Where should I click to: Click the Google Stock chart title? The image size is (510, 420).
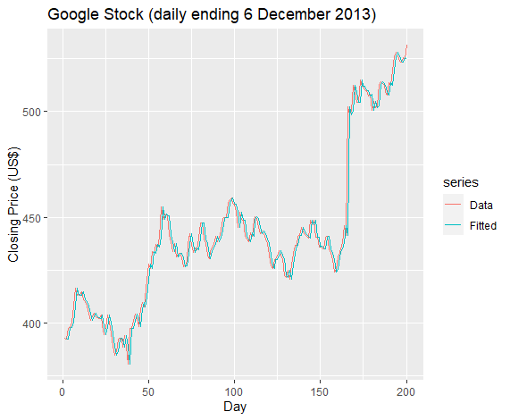pos(212,14)
